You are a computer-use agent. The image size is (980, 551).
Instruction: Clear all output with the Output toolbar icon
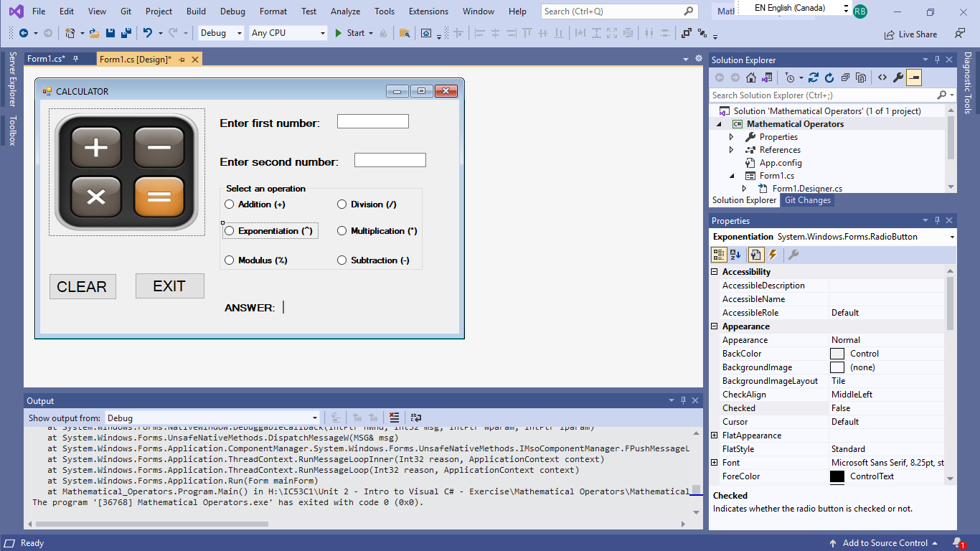(394, 418)
